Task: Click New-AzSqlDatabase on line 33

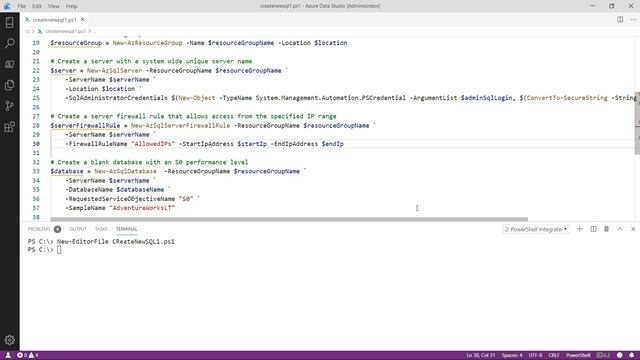Action: click(125, 171)
